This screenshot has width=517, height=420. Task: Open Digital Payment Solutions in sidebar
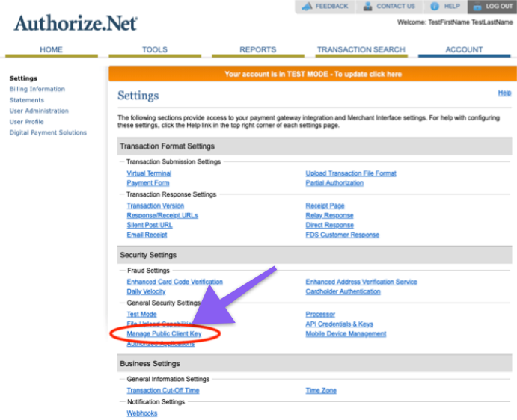coord(48,132)
